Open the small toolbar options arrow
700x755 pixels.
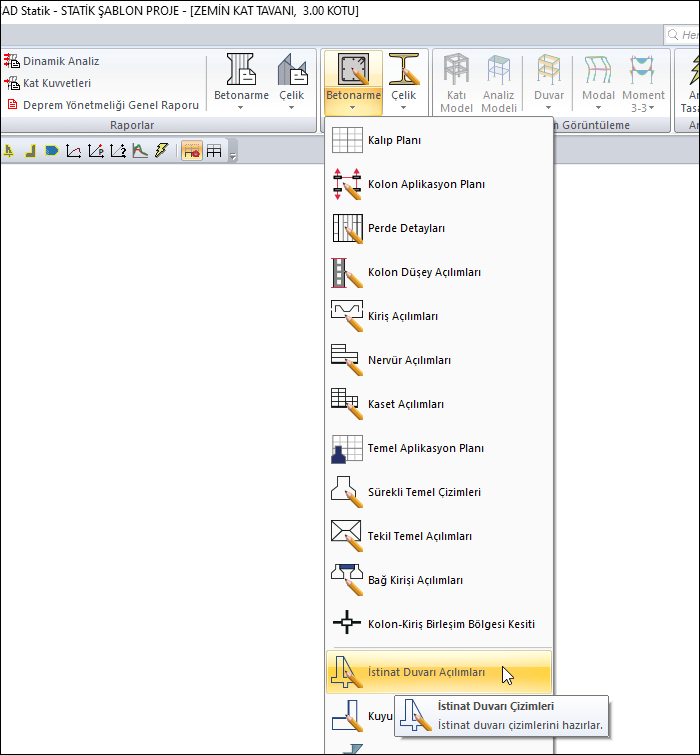click(x=233, y=156)
